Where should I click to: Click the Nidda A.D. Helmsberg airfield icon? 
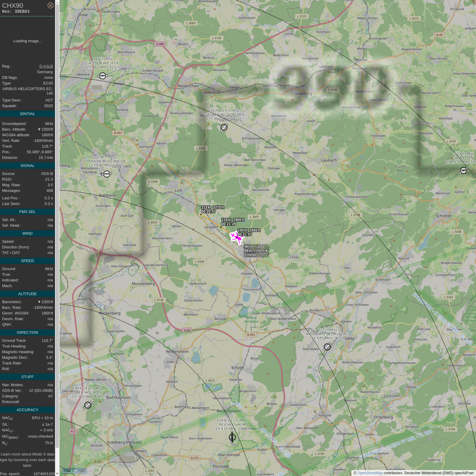click(x=327, y=346)
